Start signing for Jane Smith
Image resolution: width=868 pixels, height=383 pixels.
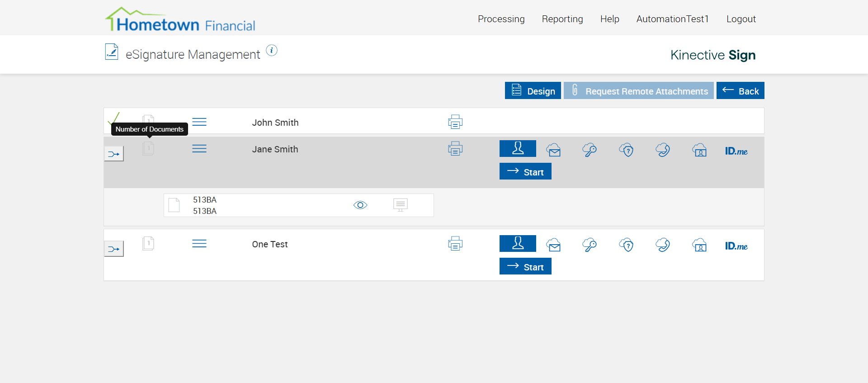point(525,171)
